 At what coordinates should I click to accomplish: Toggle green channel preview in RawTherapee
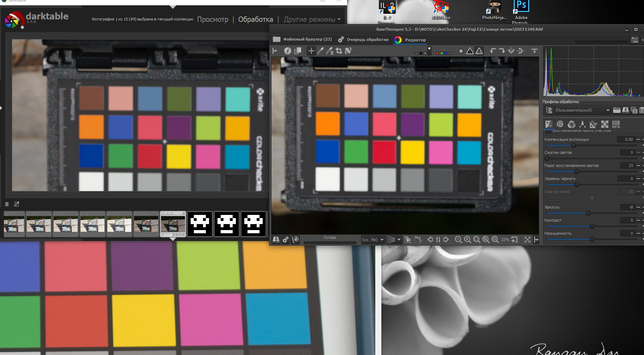(x=442, y=53)
